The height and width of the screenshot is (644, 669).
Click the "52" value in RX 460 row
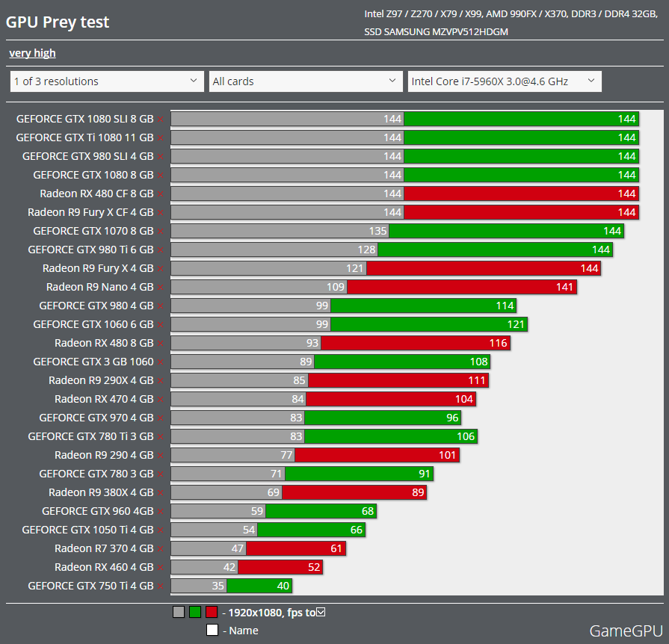coord(314,567)
